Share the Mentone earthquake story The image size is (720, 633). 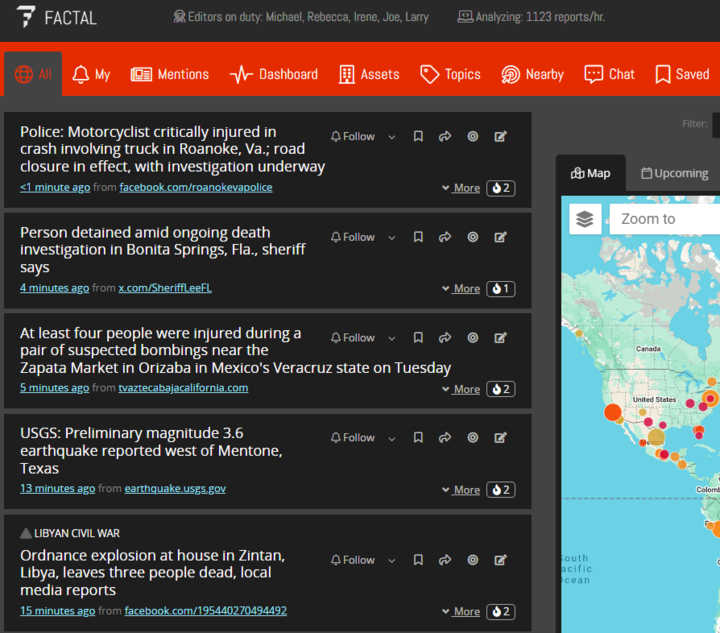coord(444,437)
